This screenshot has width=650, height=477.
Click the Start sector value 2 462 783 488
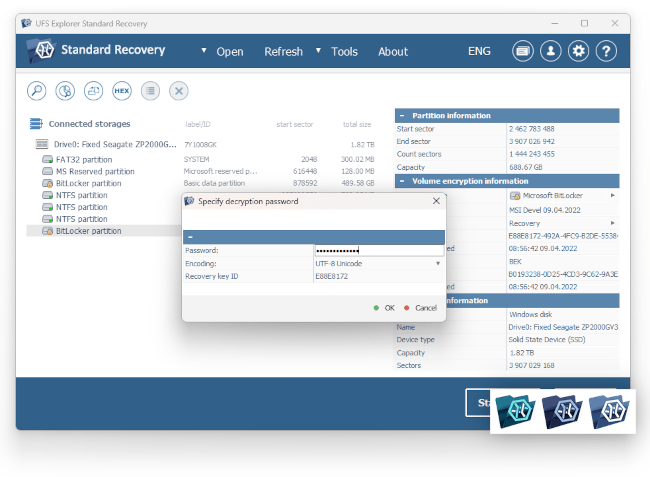pos(531,129)
